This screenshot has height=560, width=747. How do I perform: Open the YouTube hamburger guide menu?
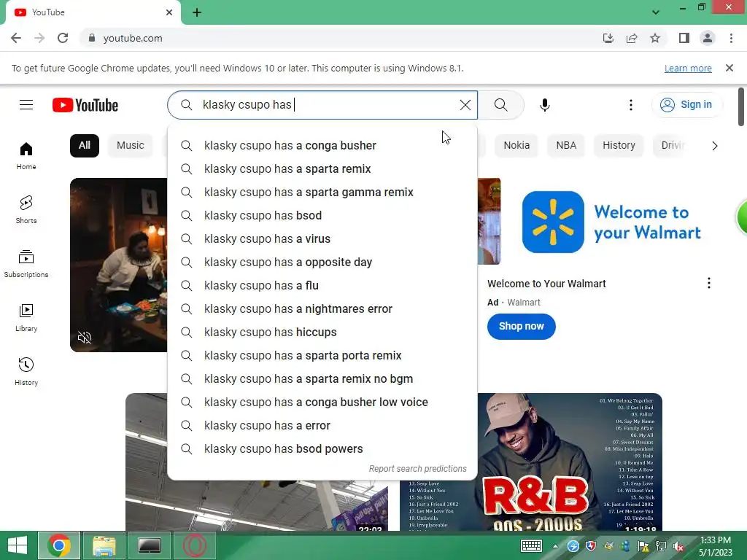pyautogui.click(x=26, y=105)
